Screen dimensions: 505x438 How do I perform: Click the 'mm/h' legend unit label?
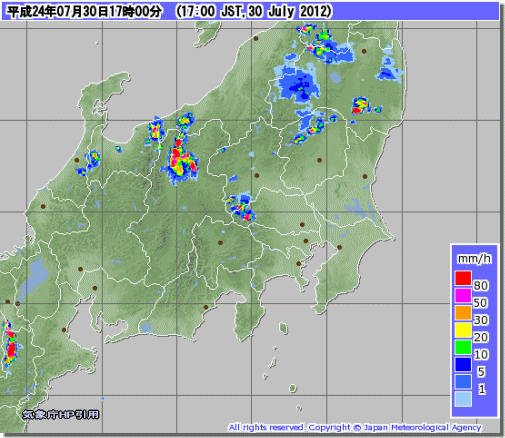coord(474,259)
